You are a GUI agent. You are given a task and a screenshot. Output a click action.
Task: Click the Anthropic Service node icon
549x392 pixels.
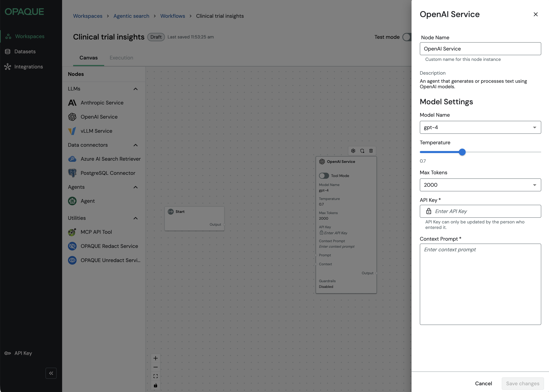[72, 103]
